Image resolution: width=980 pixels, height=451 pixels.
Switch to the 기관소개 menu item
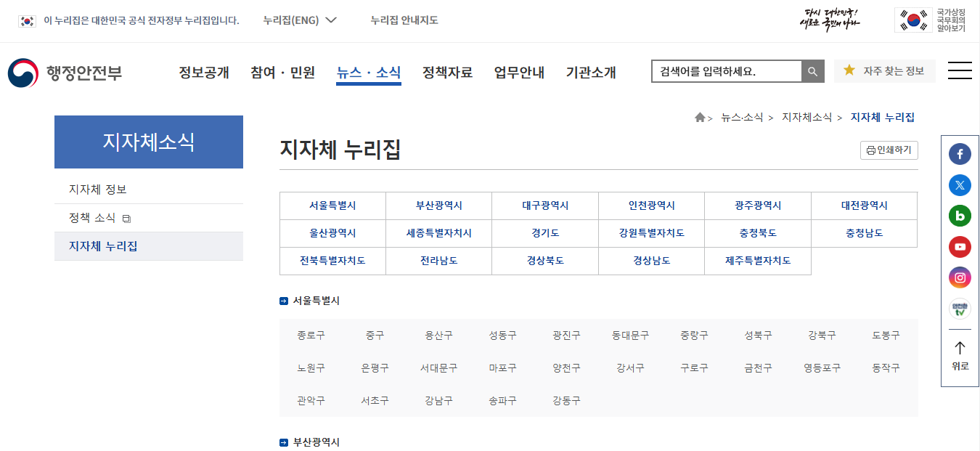591,72
